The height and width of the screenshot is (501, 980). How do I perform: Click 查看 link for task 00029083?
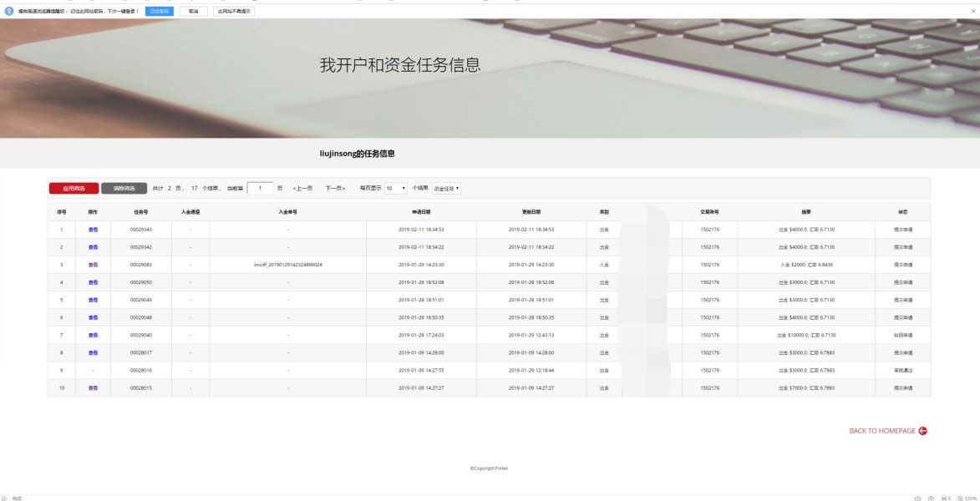tap(93, 265)
